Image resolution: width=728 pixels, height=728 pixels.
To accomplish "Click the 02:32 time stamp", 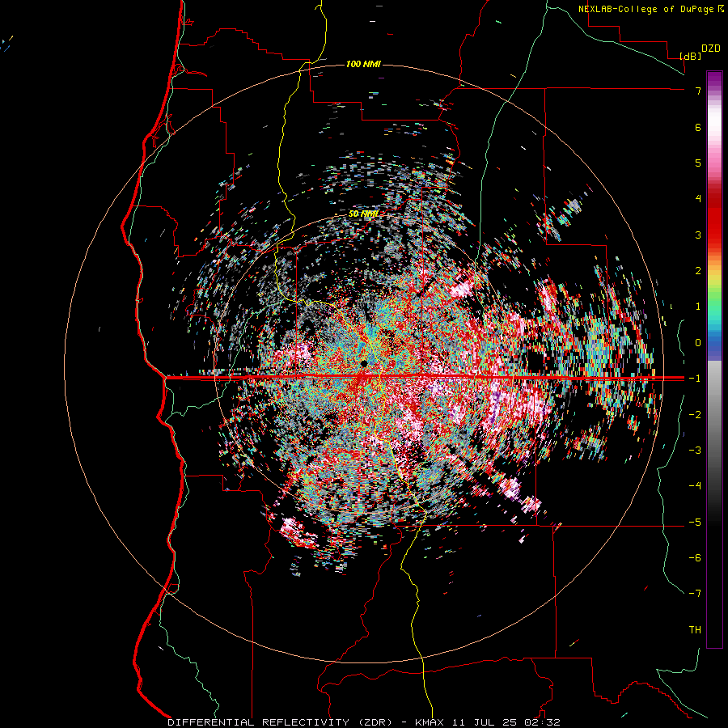I will (544, 722).
